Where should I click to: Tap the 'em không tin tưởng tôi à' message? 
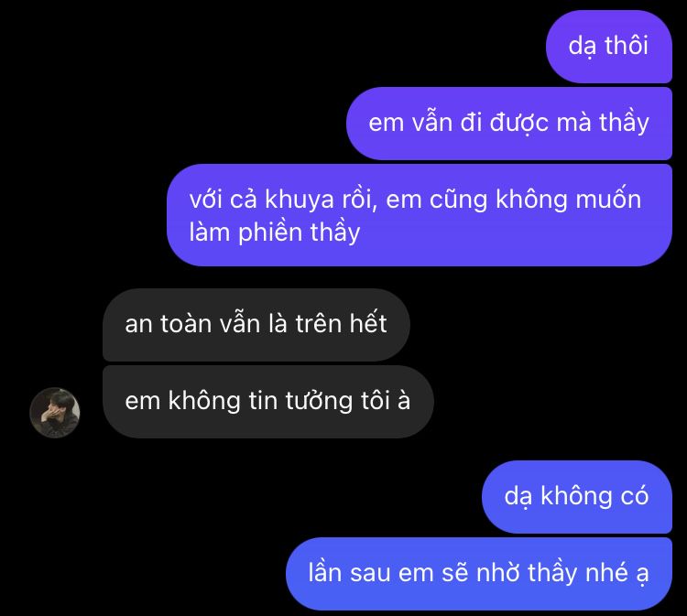268,402
